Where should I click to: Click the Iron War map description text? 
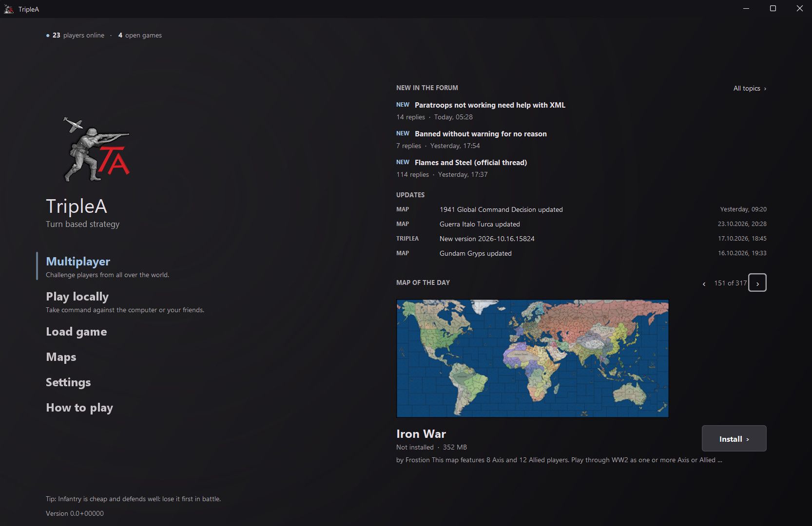click(x=559, y=460)
